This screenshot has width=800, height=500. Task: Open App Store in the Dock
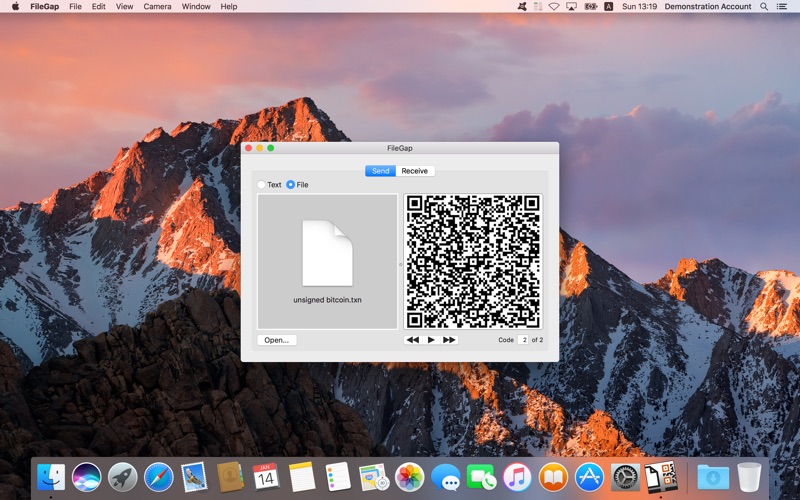click(589, 477)
